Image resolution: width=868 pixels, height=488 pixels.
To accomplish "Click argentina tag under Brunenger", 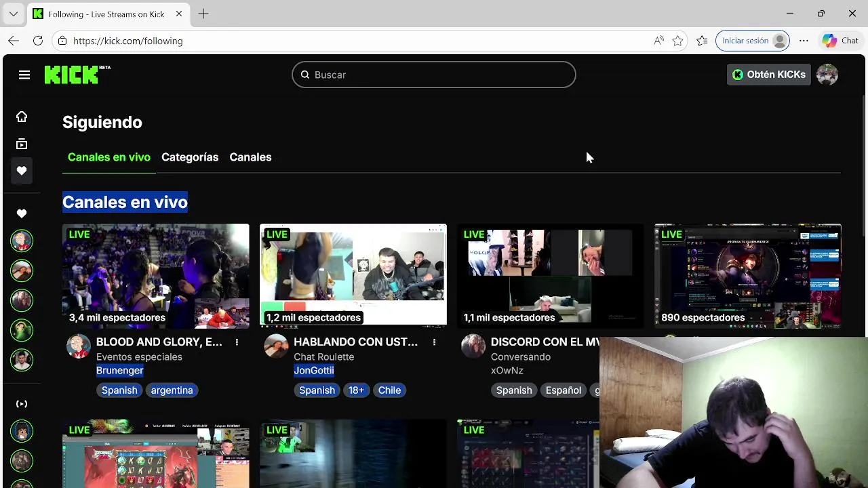I will [x=172, y=390].
